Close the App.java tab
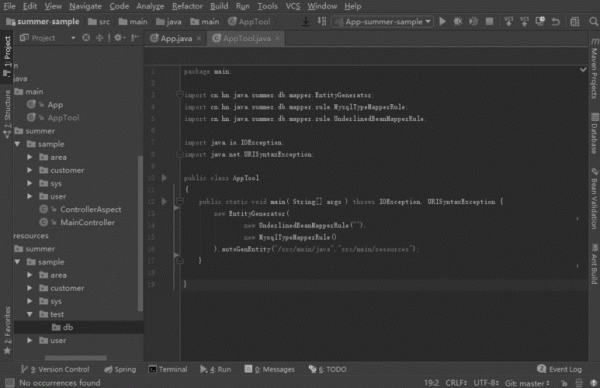 click(x=199, y=38)
